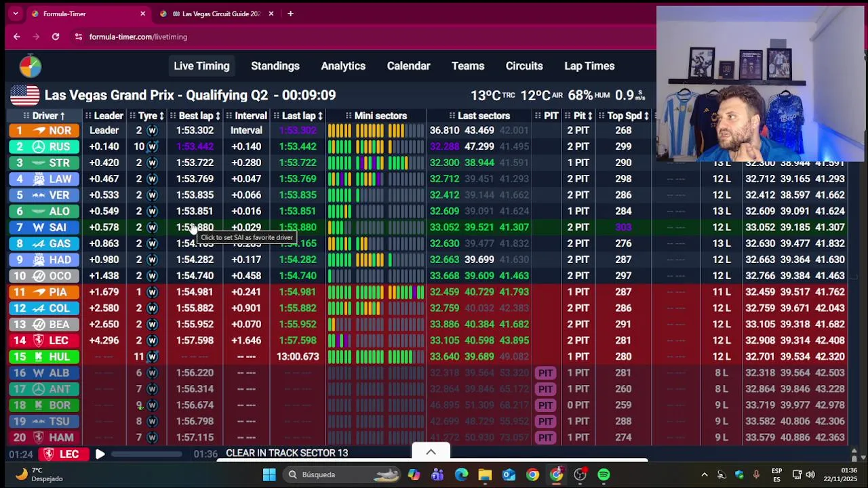This screenshot has width=868, height=488.
Task: Open the Windows Start menu
Action: pos(269,474)
